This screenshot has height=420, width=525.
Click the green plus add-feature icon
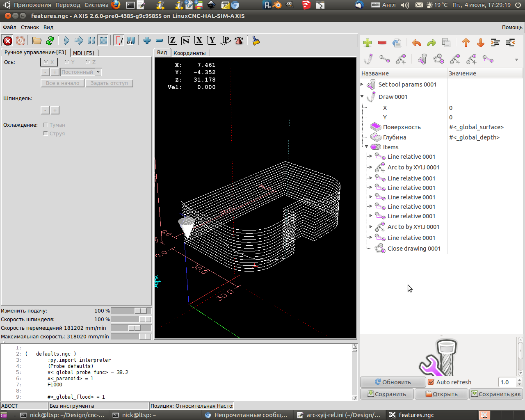367,43
